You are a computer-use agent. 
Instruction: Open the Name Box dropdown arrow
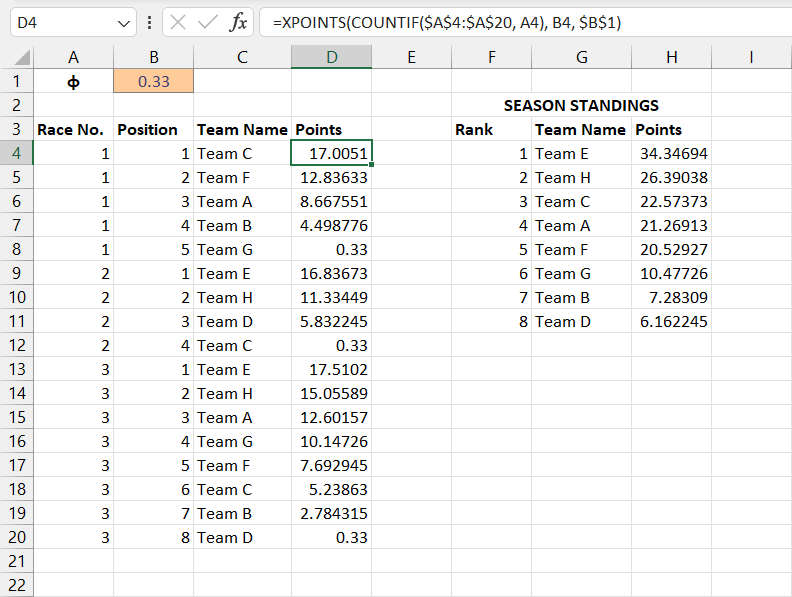point(123,22)
